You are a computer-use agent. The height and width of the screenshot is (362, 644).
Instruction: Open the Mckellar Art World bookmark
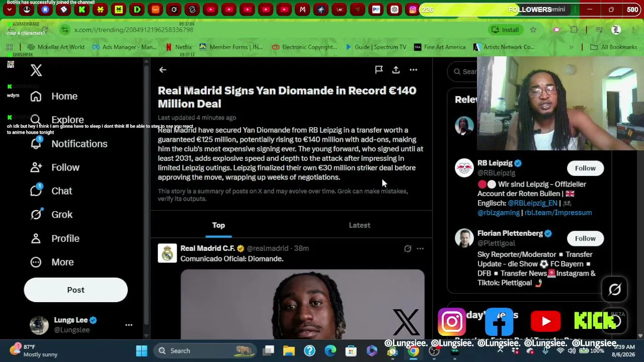[x=56, y=47]
